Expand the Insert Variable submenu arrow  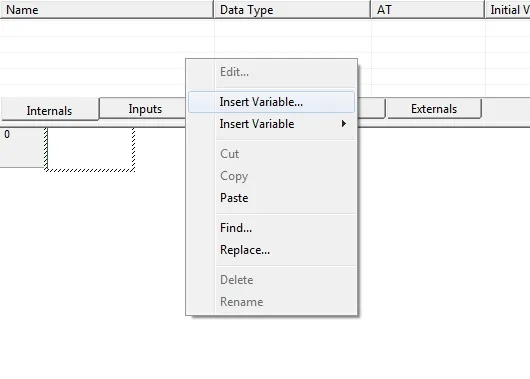pos(344,124)
